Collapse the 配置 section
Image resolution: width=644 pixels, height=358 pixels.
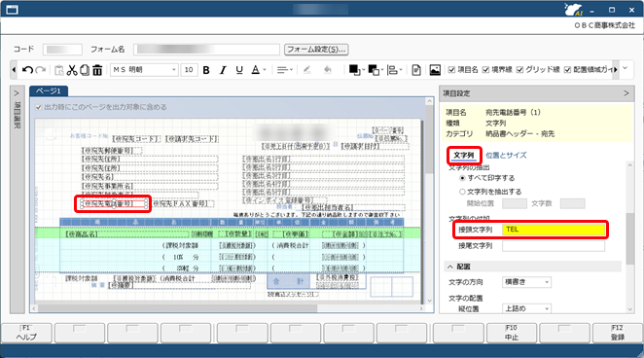pos(450,267)
